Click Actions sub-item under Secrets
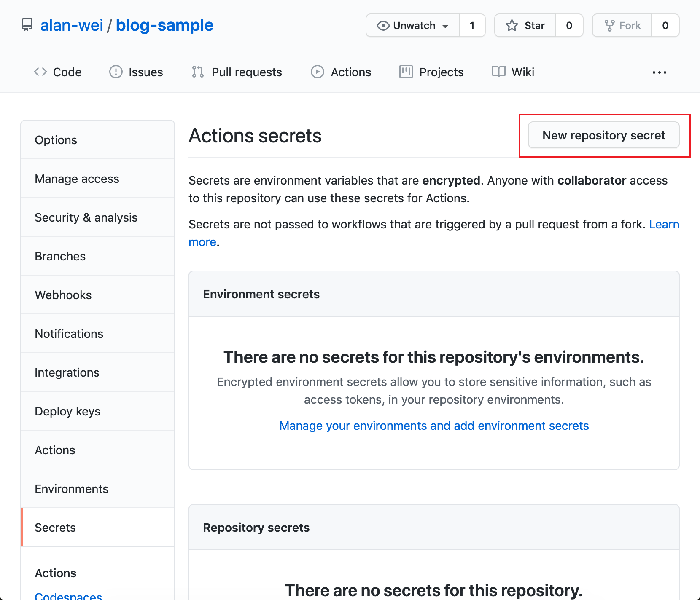700x600 pixels. point(56,573)
